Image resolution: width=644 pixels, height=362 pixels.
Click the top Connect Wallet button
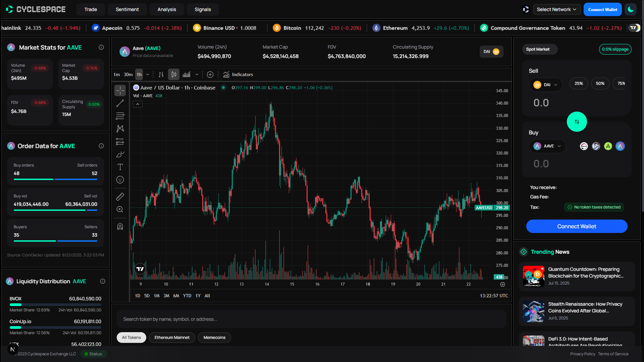[602, 9]
